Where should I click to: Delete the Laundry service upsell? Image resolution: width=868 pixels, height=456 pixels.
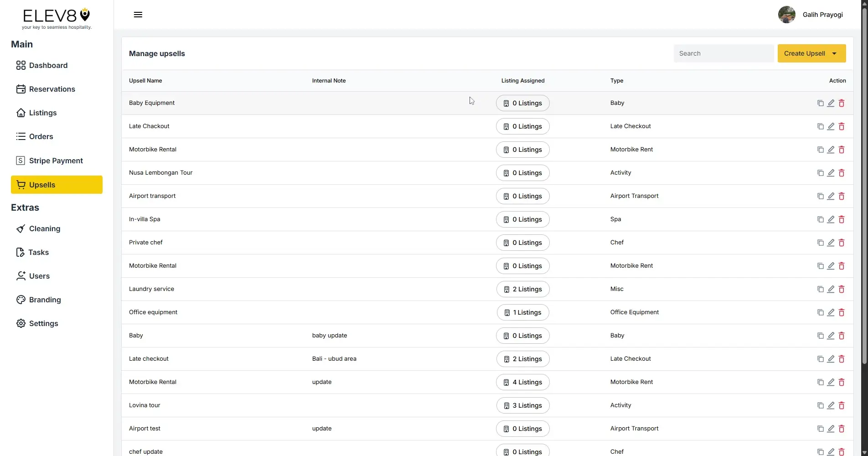[842, 289]
